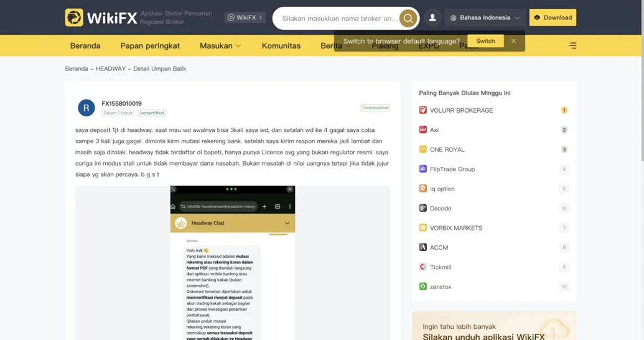
Task: Click the Tickmill broker logo
Action: 422,267
